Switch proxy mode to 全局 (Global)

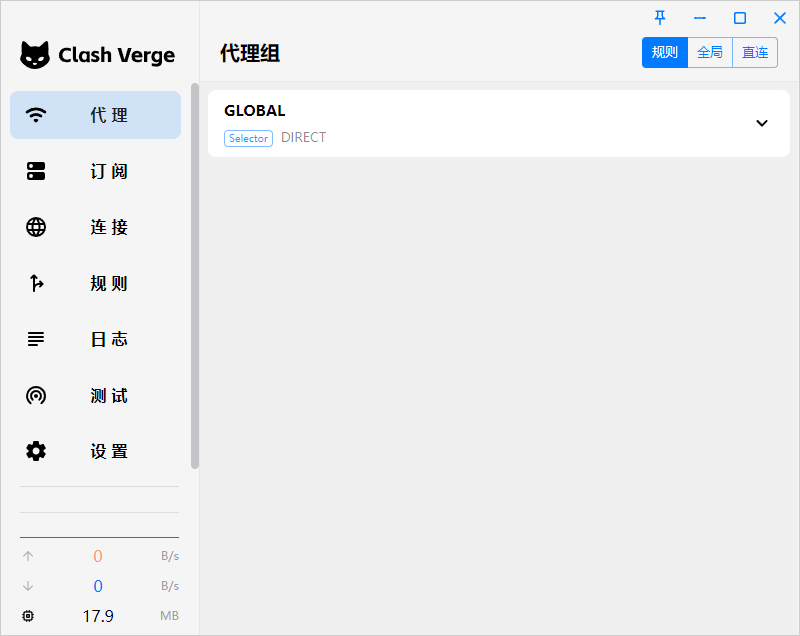tap(710, 52)
